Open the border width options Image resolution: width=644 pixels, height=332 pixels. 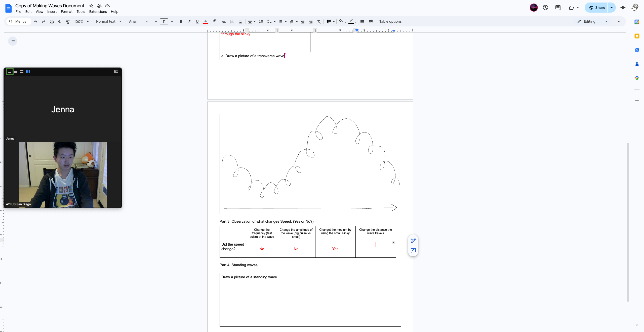[x=362, y=22]
